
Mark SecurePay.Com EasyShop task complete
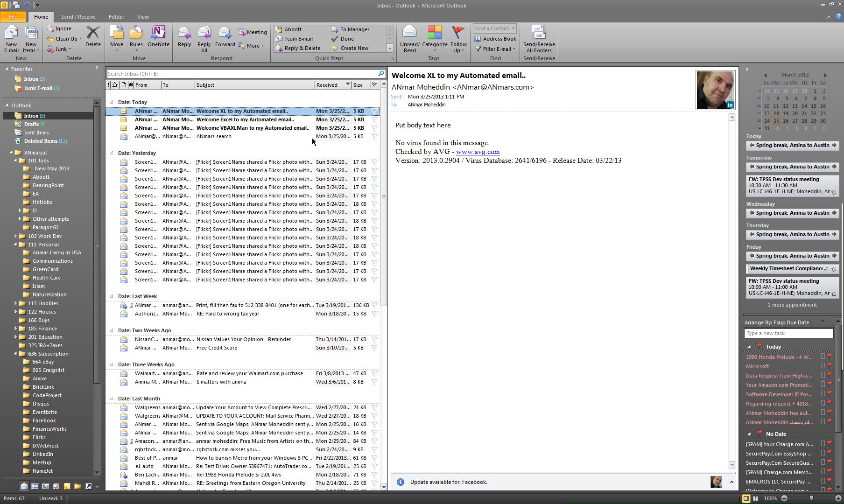pos(823,454)
